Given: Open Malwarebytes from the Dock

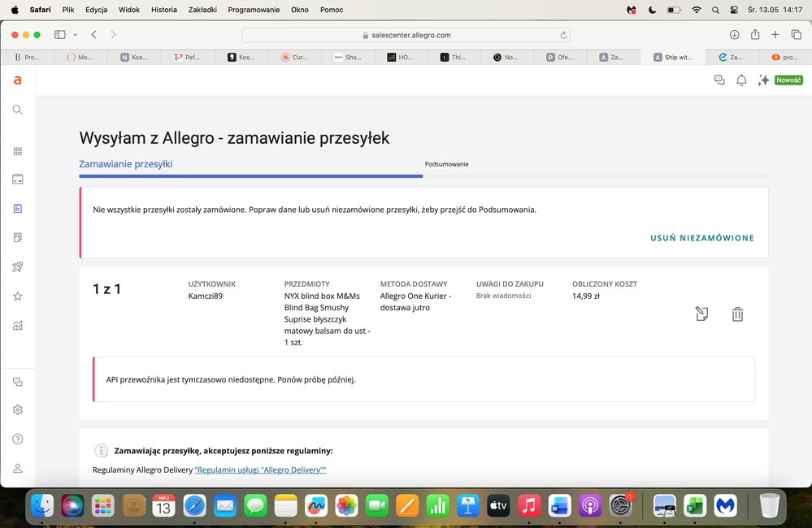Looking at the screenshot, I should pos(726,505).
